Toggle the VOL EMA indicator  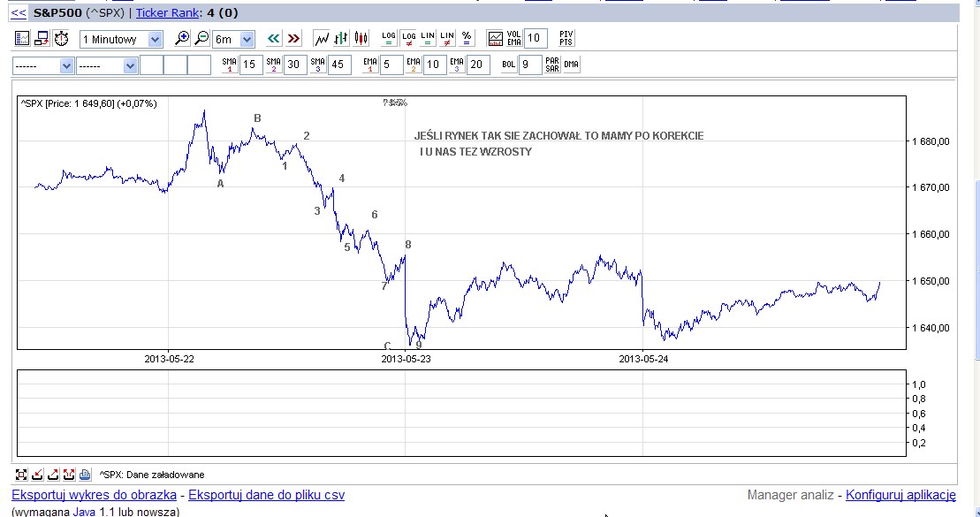(x=513, y=39)
